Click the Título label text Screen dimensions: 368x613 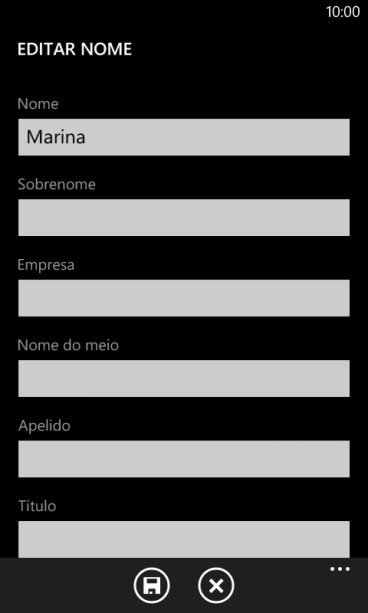click(x=37, y=506)
